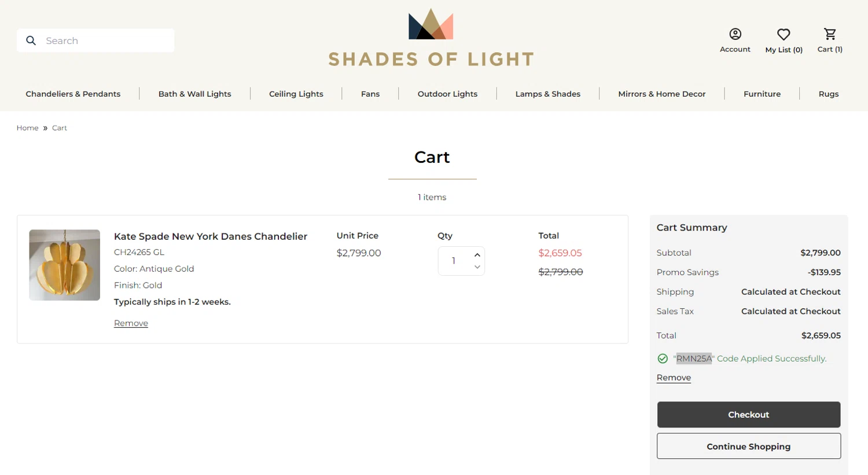Open Mirrors & Home Decor menu
The width and height of the screenshot is (868, 475).
[x=662, y=94]
